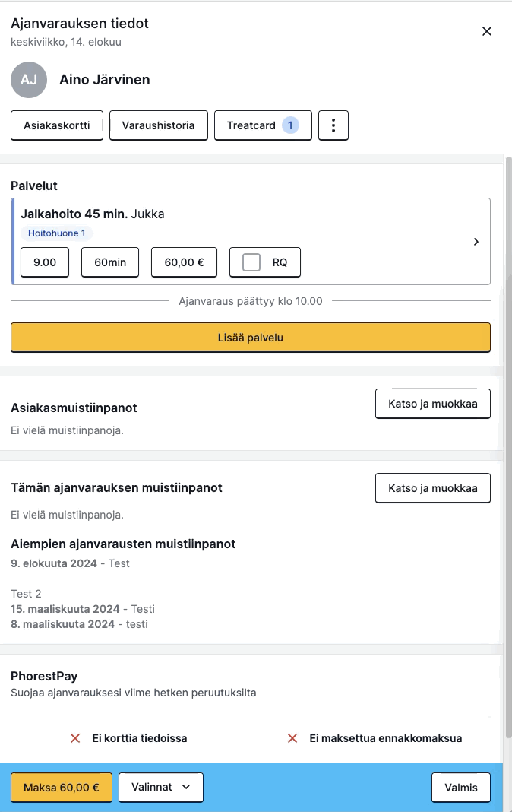Edit Asiakasmuistiinpanot with Katso ja muokkaa
The height and width of the screenshot is (812, 512).
pos(433,404)
